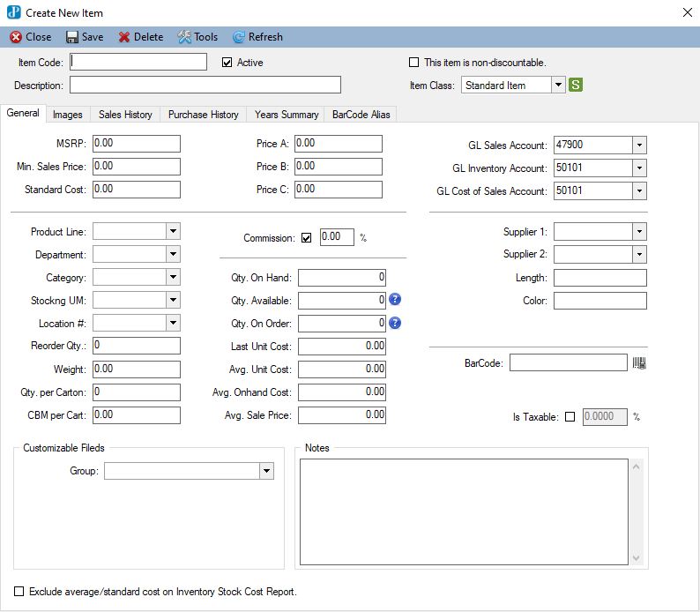This screenshot has height=612, width=700.
Task: Click the Last Unit Cost field
Action: (342, 347)
